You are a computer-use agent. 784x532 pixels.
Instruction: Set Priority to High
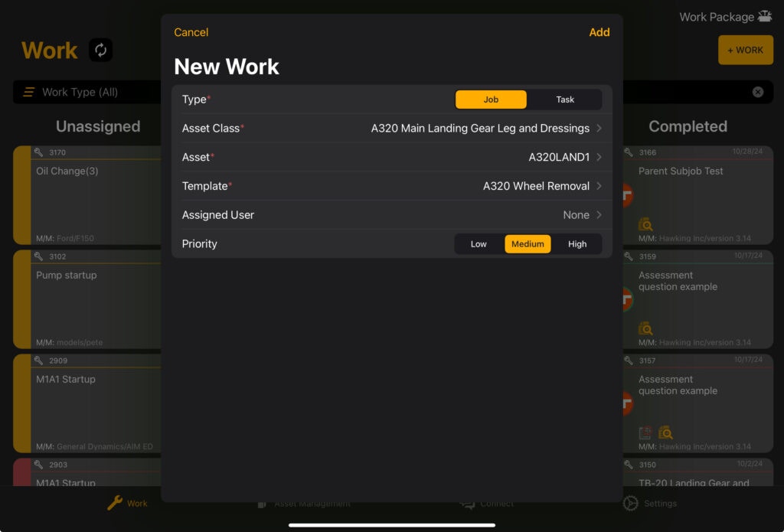[x=577, y=243]
